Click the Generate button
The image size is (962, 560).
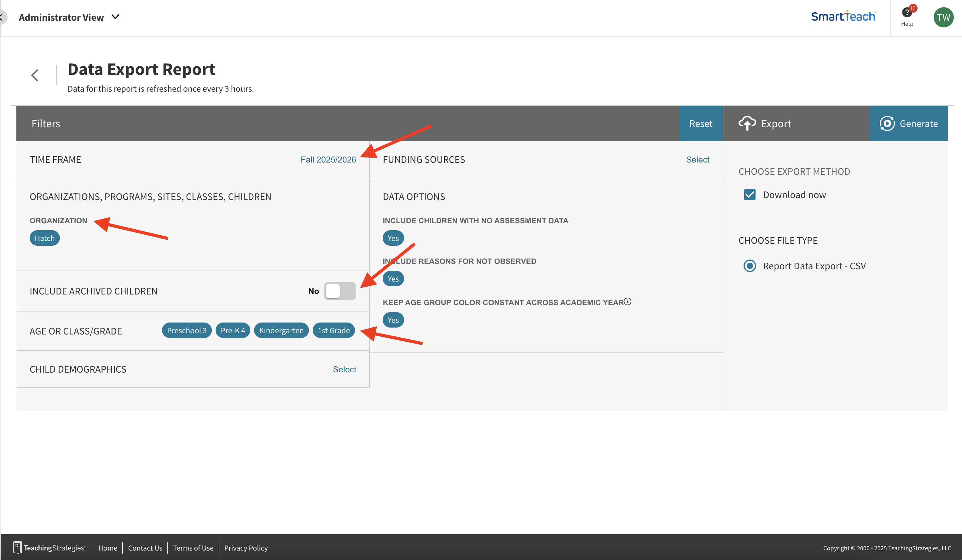coord(908,123)
